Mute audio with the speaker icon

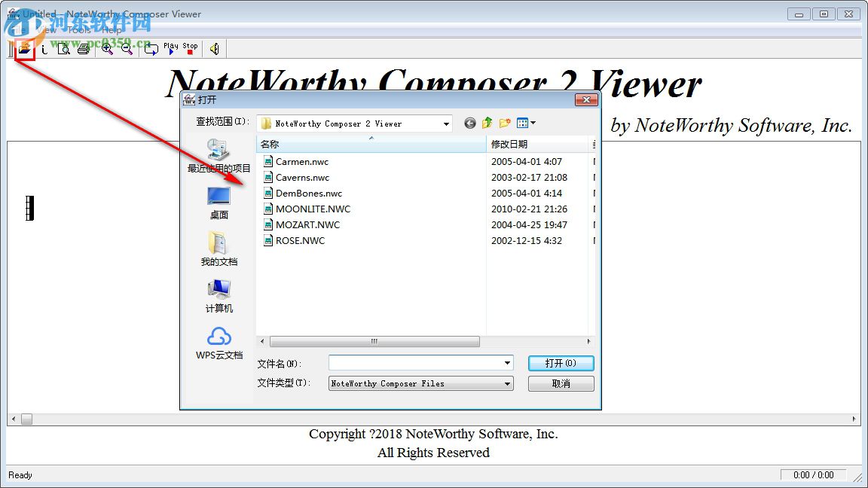point(215,49)
